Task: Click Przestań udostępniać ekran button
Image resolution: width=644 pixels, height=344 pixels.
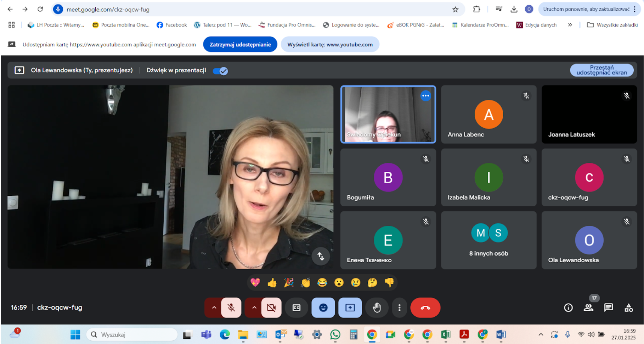Action: [601, 70]
